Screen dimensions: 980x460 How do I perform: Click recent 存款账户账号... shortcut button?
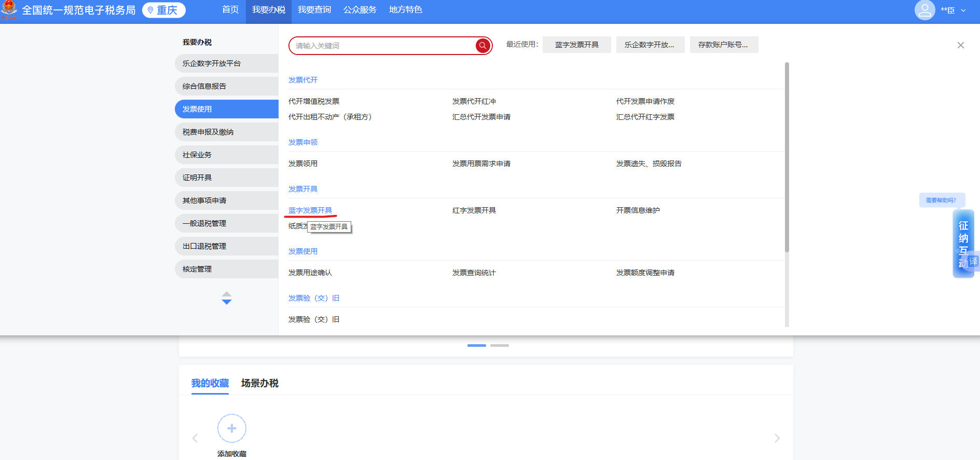724,45
